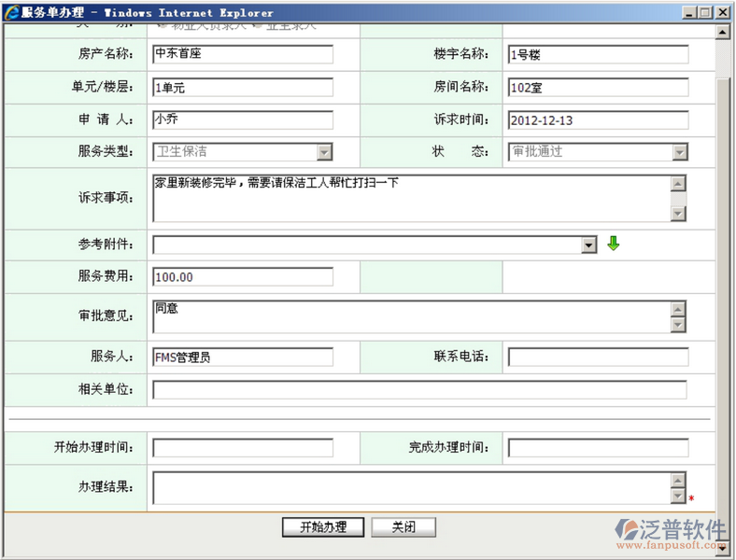This screenshot has width=736, height=560.
Task: Click into the 完成办理时间 field
Action: tap(598, 448)
